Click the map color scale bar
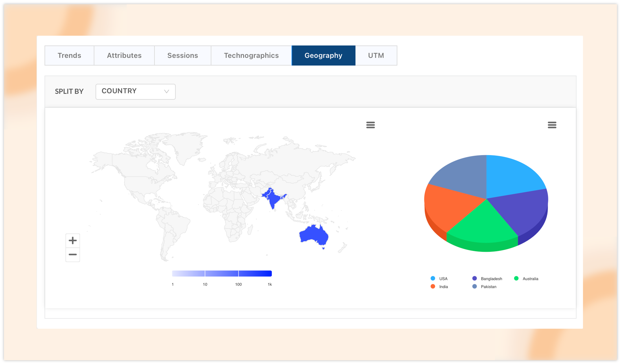 tap(222, 273)
